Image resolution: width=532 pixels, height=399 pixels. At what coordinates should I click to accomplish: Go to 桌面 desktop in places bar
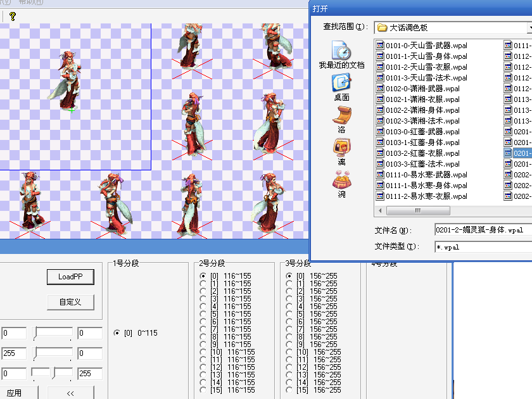(x=341, y=87)
